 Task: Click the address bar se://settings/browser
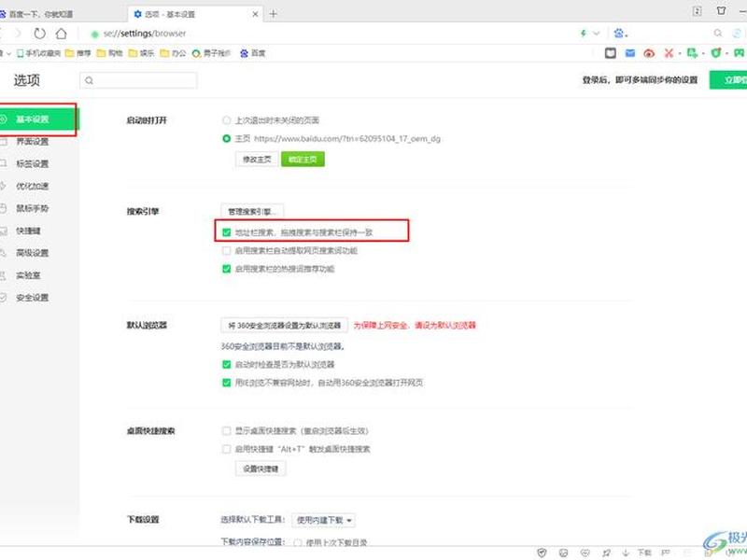click(x=145, y=34)
